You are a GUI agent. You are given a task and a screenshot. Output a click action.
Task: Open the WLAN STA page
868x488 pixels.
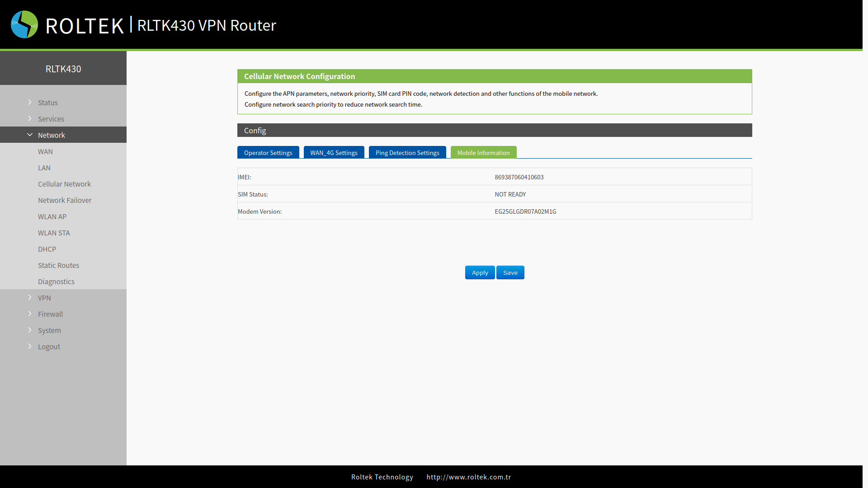pyautogui.click(x=54, y=233)
